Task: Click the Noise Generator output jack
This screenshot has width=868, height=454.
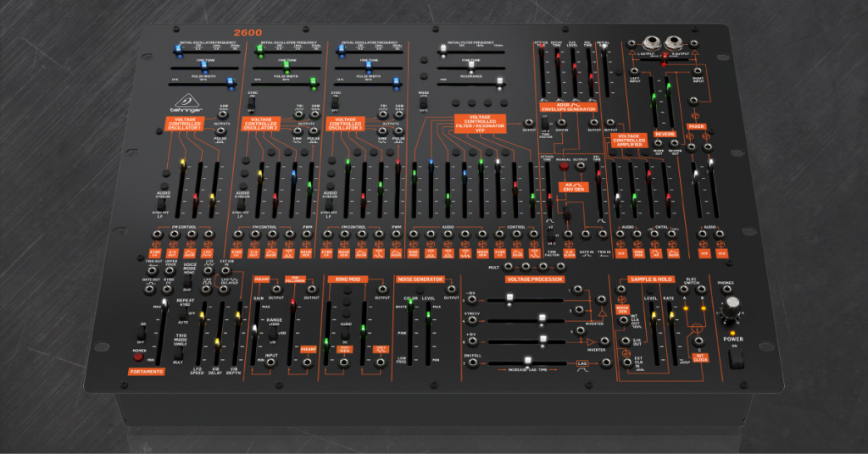Action: (451, 289)
